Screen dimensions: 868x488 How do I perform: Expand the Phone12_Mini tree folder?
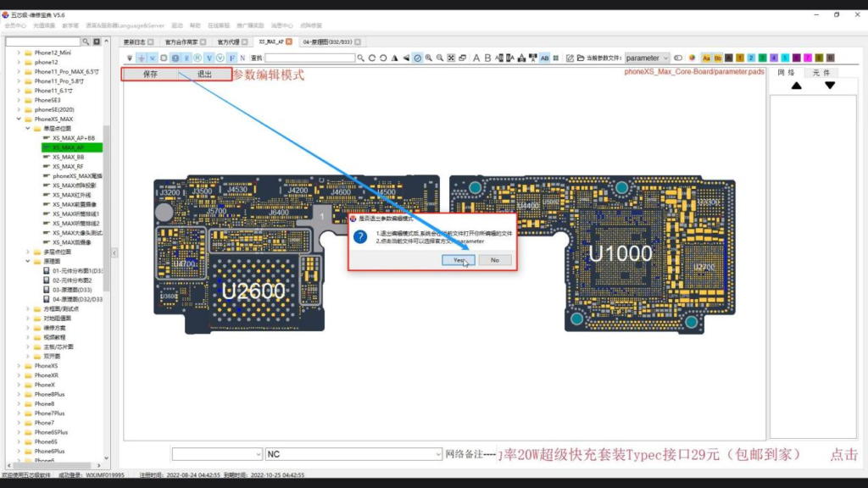[19, 53]
